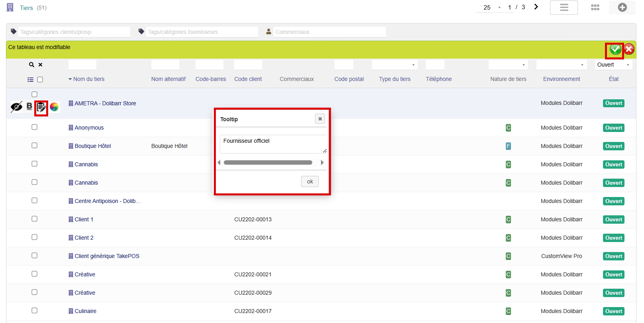Switch to the grid (kanban) view icon

point(595,8)
